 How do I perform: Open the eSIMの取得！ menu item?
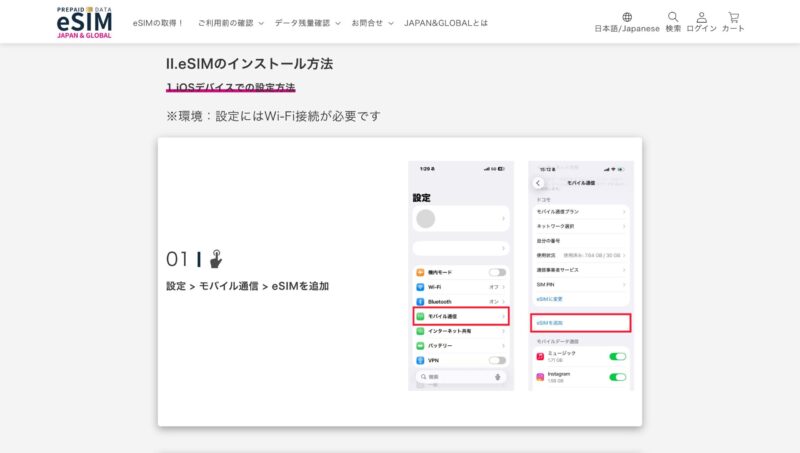[158, 23]
